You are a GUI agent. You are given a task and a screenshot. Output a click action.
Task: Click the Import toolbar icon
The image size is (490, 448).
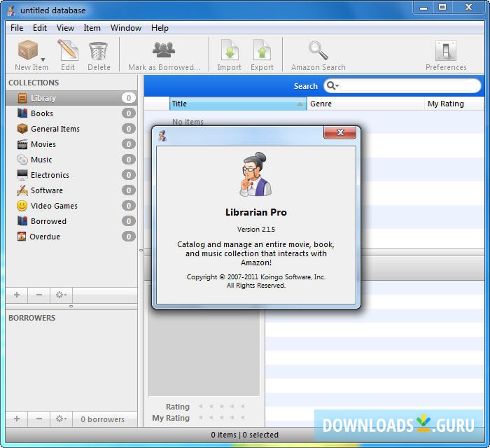pos(229,51)
